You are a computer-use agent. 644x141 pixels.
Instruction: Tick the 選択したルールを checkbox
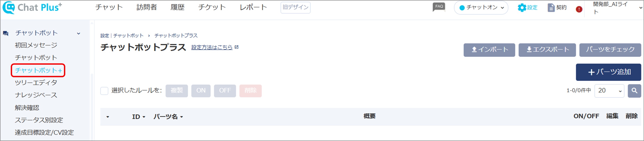pos(104,91)
